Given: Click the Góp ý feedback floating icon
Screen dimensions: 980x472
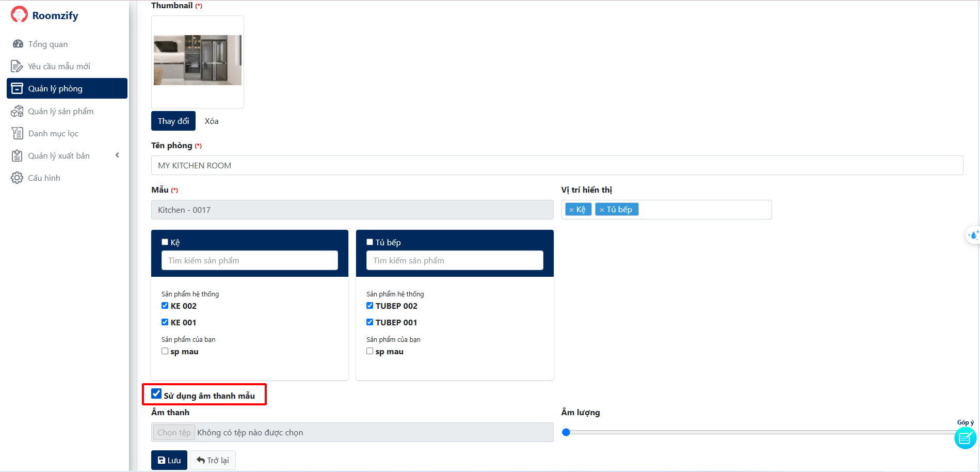Looking at the screenshot, I should (x=965, y=438).
